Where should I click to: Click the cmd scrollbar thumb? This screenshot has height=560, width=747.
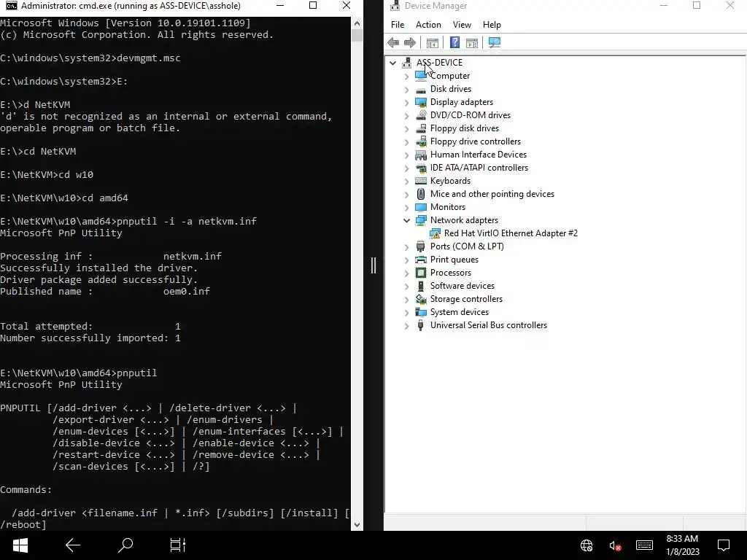(357, 35)
